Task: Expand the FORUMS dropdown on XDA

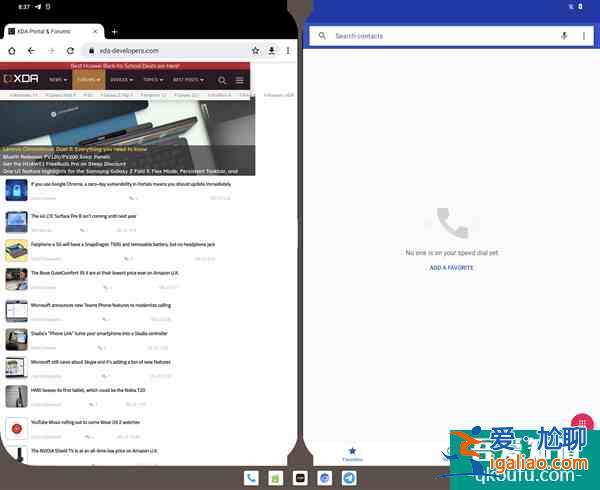Action: point(88,80)
